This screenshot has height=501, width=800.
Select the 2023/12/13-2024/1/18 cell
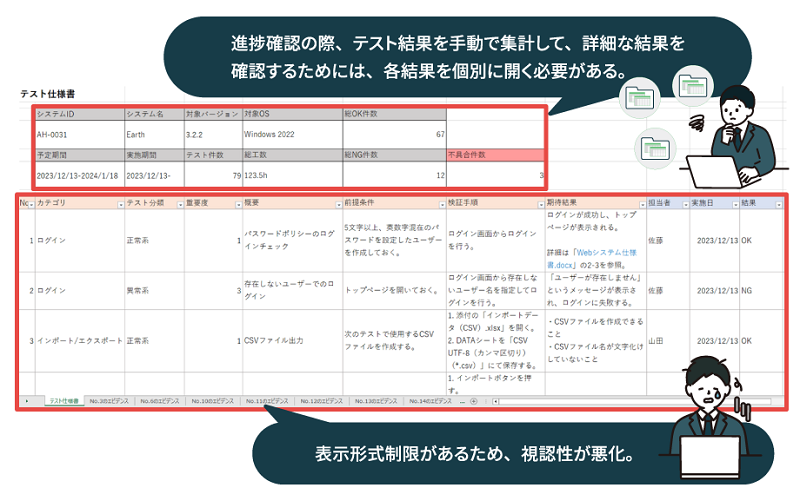80,175
